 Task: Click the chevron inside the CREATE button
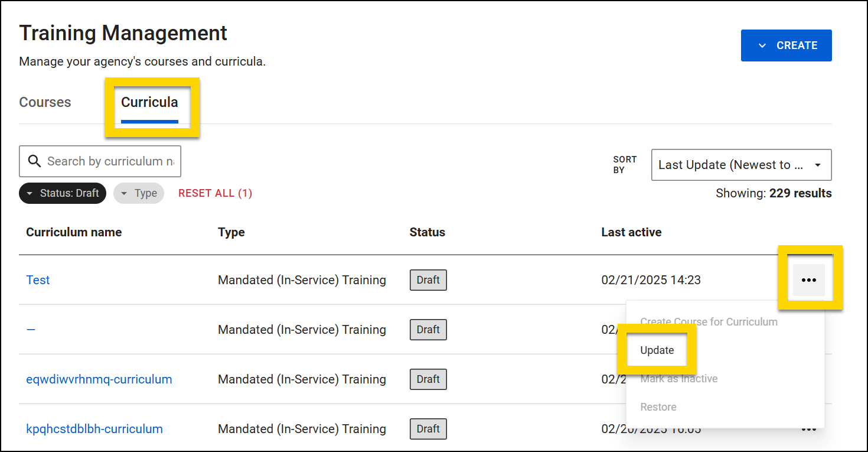pyautogui.click(x=763, y=45)
